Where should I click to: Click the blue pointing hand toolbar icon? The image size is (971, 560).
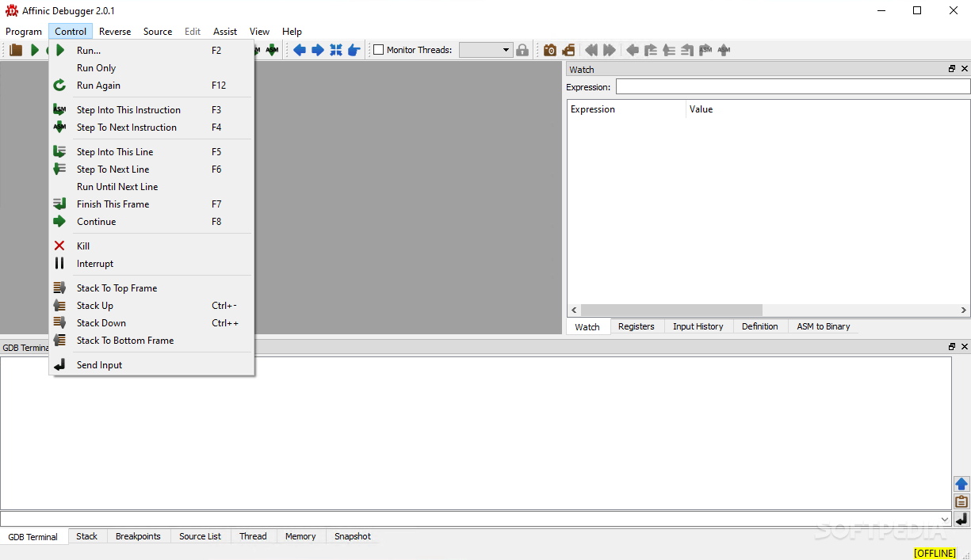pyautogui.click(x=354, y=50)
